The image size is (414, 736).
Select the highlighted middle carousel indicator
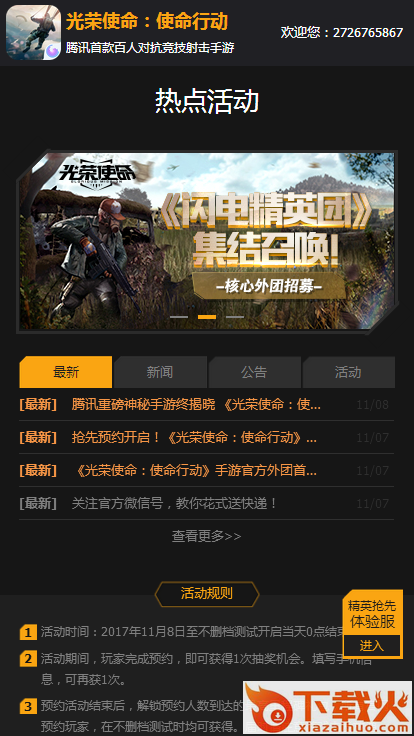tap(207, 317)
